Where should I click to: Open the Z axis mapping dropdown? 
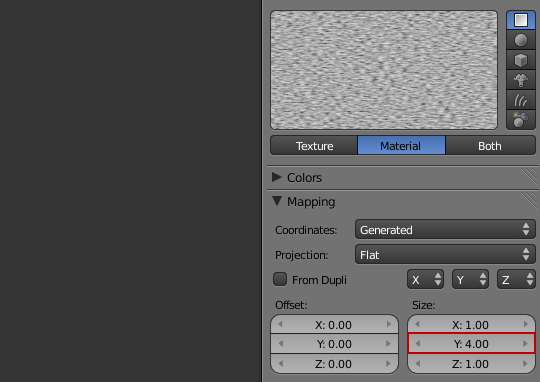[x=516, y=279]
